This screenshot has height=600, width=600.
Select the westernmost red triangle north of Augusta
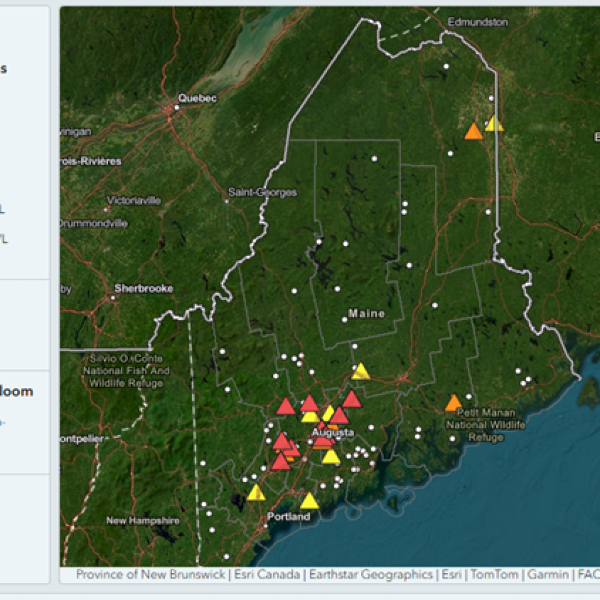click(x=286, y=406)
